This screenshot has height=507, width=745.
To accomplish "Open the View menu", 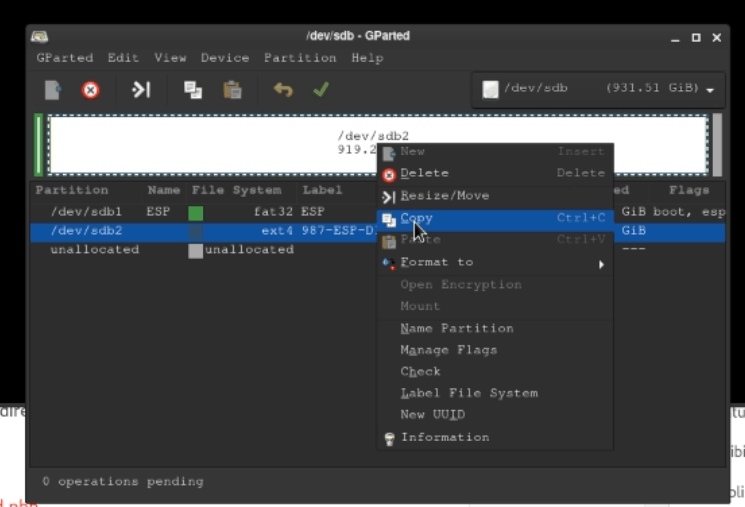I will pos(170,58).
